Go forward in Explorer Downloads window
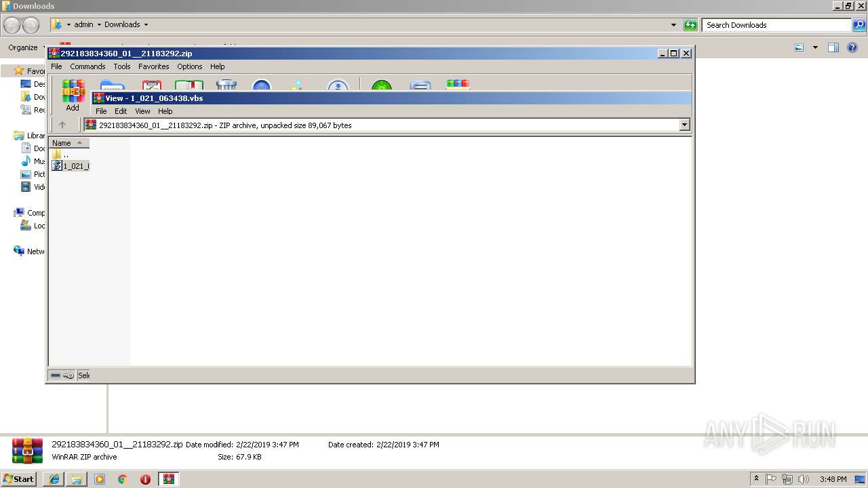The height and width of the screenshot is (488, 868). [x=31, y=25]
